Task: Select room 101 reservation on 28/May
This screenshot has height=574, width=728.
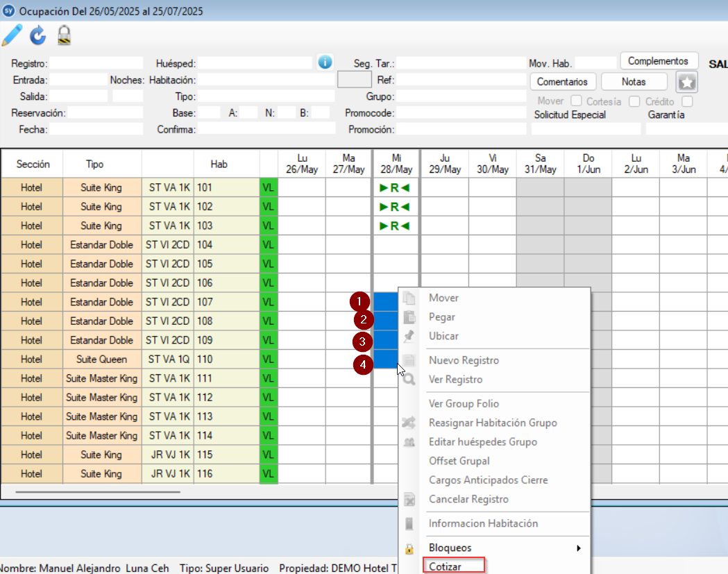Action: [x=396, y=187]
